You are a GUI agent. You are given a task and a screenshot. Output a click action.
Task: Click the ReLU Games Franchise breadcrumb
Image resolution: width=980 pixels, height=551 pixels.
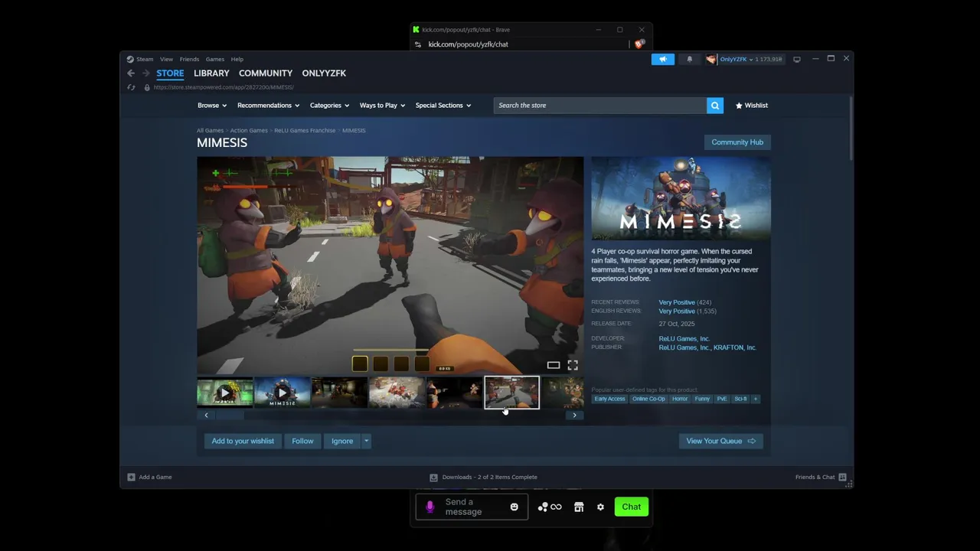305,131
